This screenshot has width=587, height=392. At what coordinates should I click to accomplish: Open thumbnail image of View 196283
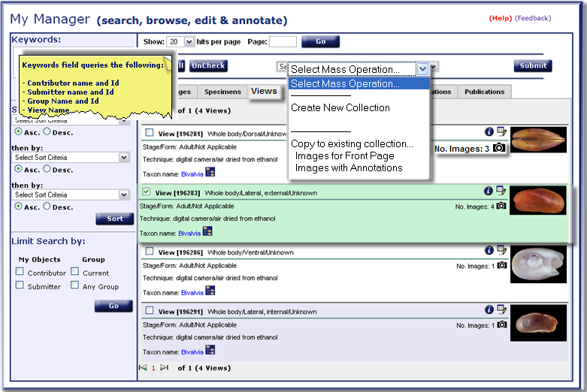click(x=537, y=200)
